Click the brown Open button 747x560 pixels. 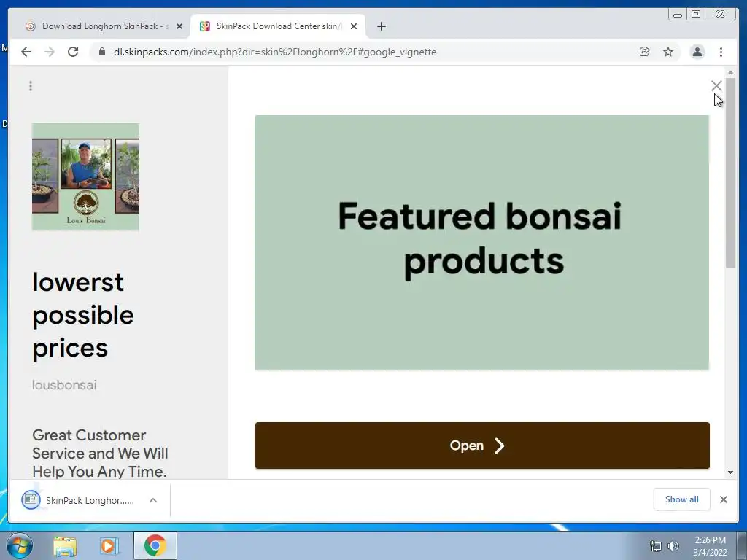482,446
